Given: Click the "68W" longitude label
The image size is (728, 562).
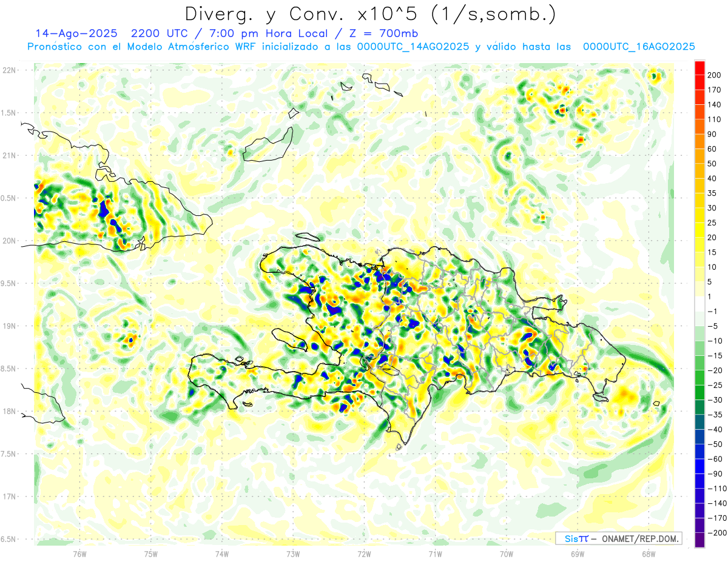Looking at the screenshot, I should 648,554.
